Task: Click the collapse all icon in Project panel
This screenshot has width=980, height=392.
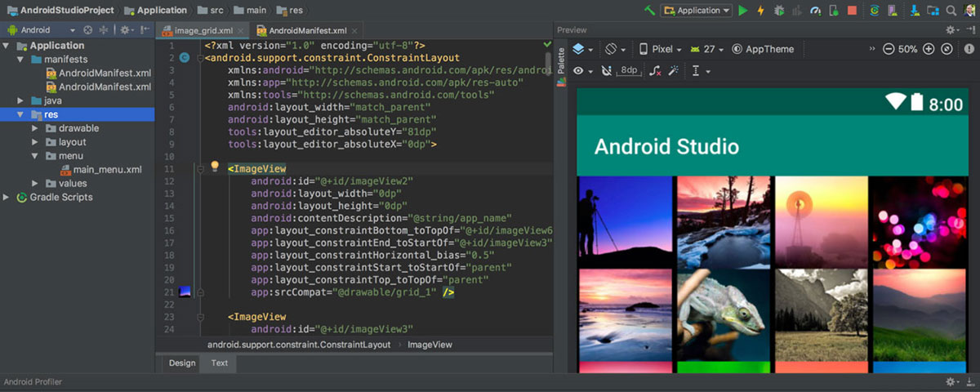Action: [x=105, y=29]
